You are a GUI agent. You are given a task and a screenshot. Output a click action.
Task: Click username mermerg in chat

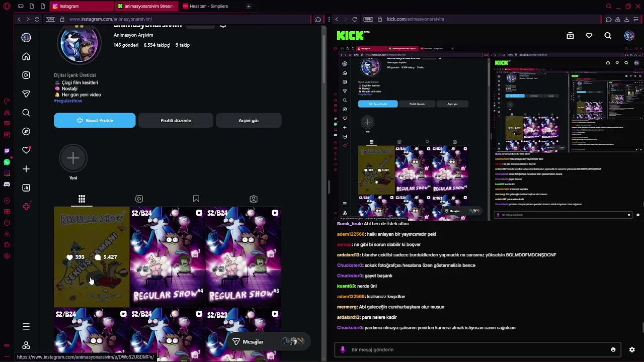[347, 307]
